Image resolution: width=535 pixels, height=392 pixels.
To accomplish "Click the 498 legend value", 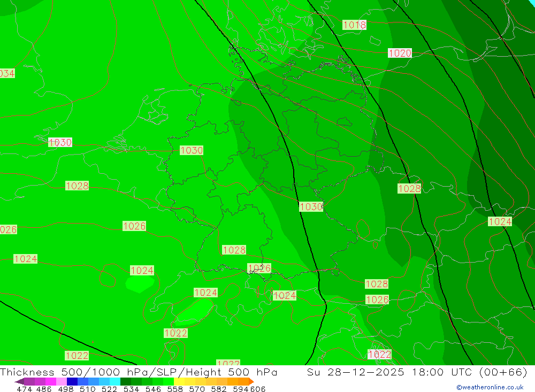I will coord(65,389).
